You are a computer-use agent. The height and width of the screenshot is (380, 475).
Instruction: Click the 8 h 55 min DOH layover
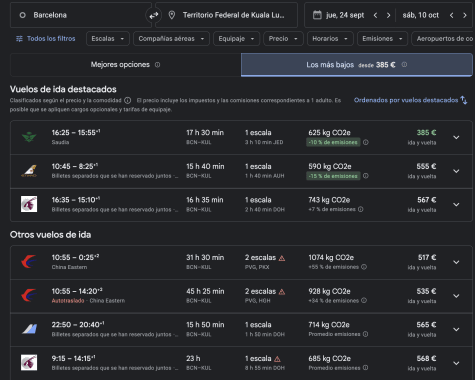click(265, 368)
